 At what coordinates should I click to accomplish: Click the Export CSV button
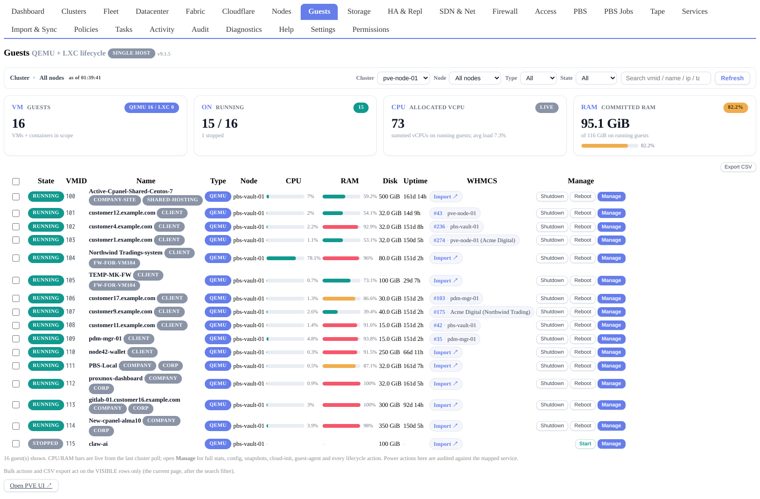click(x=738, y=167)
